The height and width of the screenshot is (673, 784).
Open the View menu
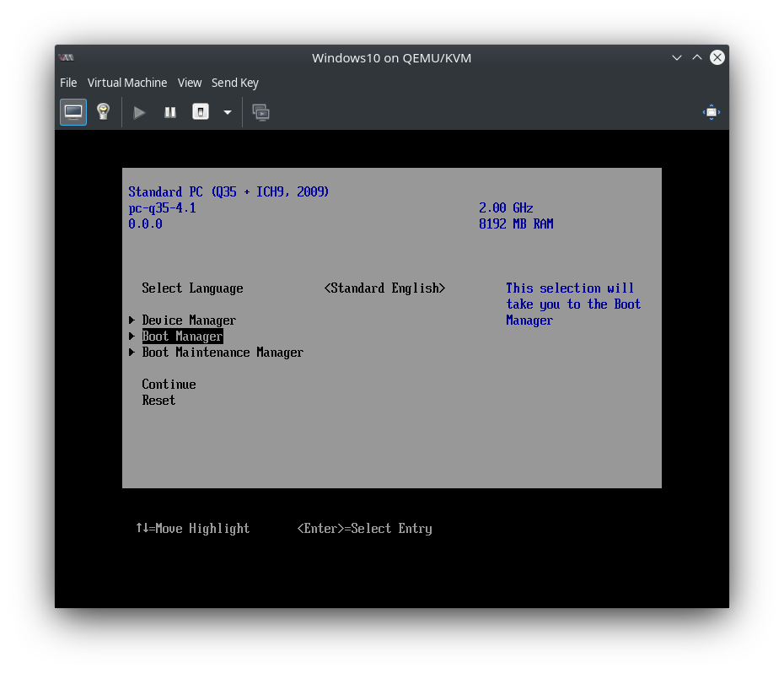pos(190,83)
